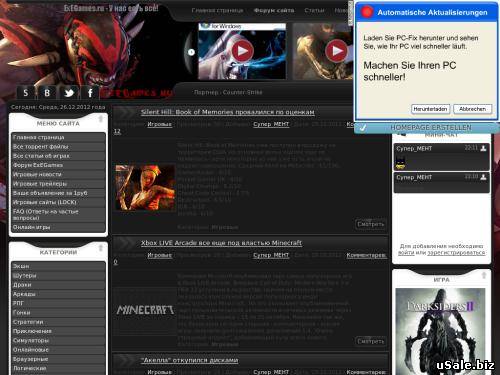Click the Batman smiley in the mini-chat
500x375 pixels.
click(400, 163)
